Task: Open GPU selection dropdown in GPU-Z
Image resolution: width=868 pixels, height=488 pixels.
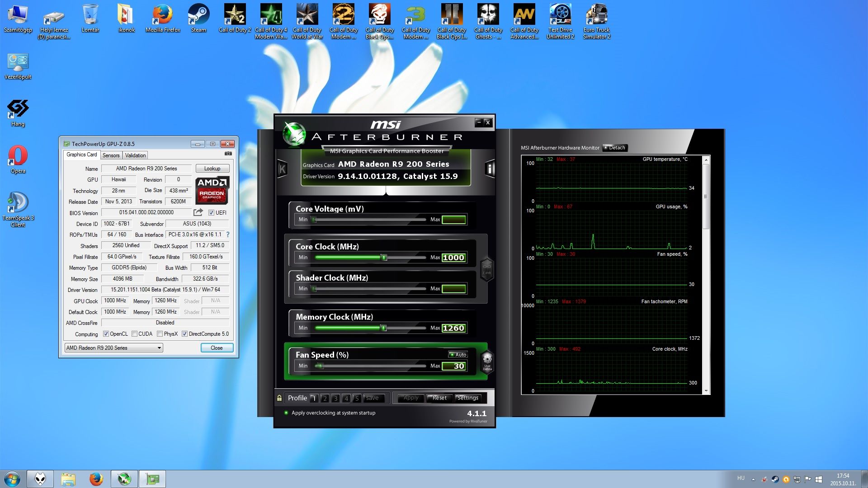Action: tap(113, 348)
